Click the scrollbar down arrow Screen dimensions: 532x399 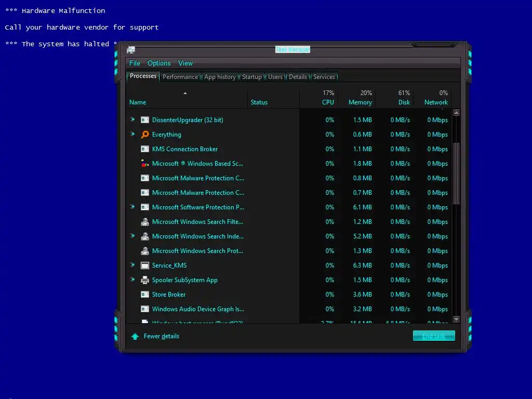point(456,320)
